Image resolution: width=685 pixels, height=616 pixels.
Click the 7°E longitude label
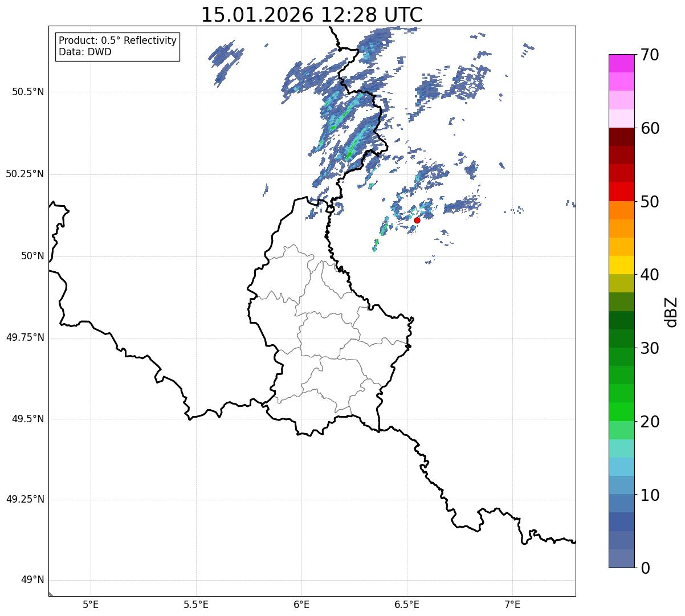coord(512,605)
